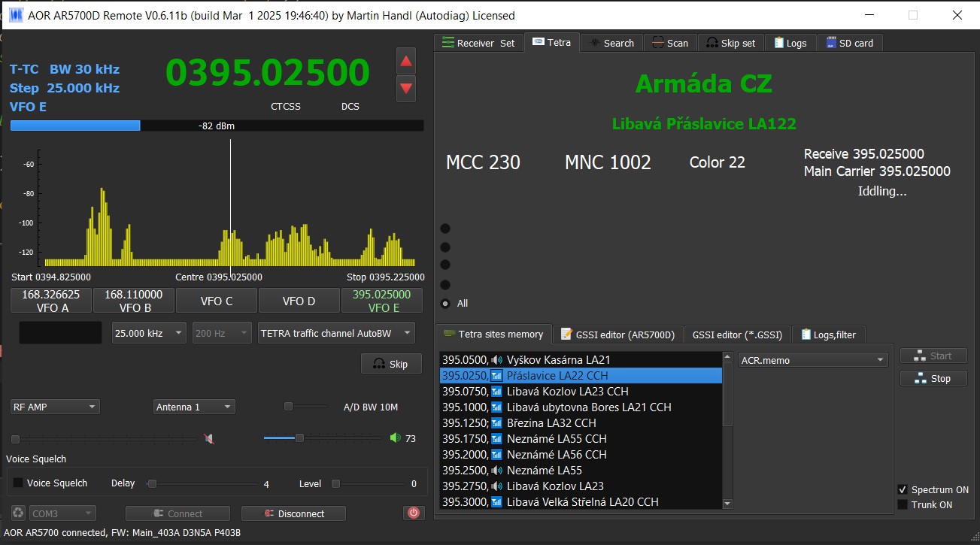
Task: Select VFO E at 395.025000
Action: click(382, 301)
